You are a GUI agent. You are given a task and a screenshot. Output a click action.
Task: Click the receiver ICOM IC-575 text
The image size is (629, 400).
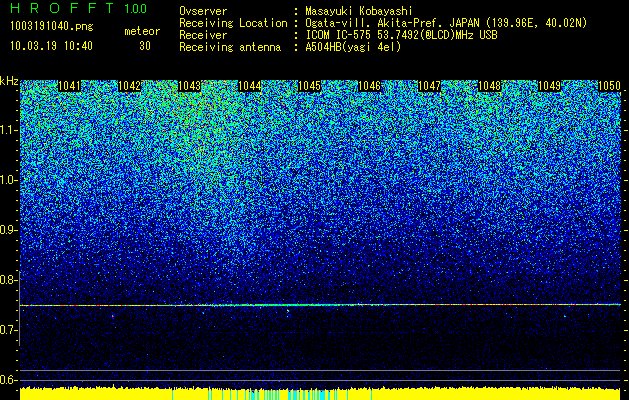402,36
